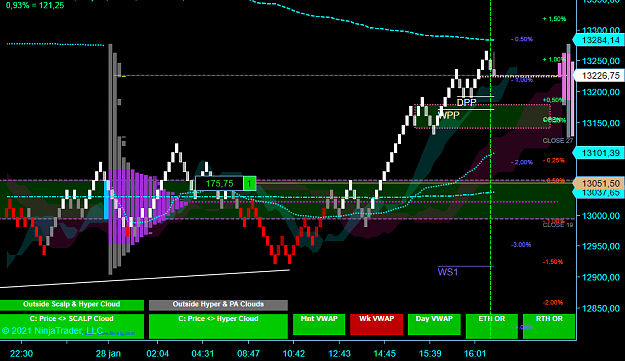625x361 pixels.
Task: Click the - 0.50% purple level label
Action: click(x=522, y=39)
